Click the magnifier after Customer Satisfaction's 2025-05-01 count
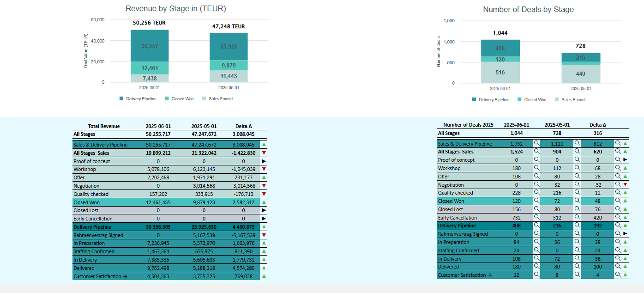This screenshot has height=293, width=644. click(577, 275)
